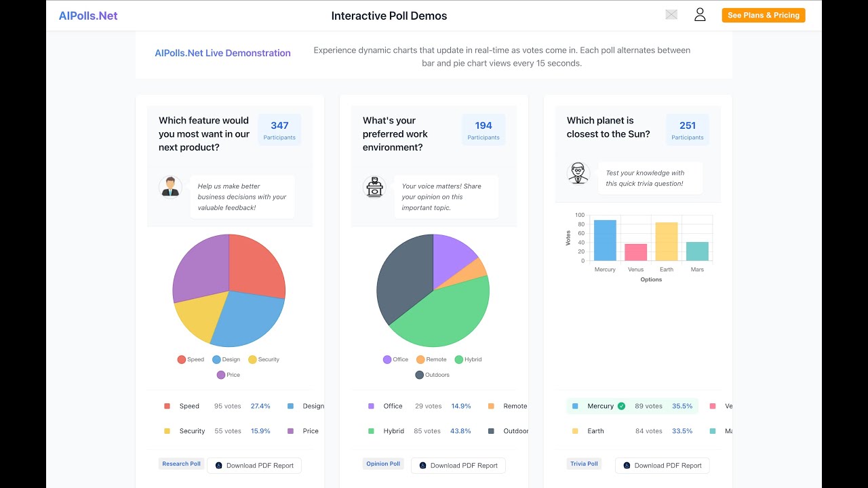868x488 pixels.
Task: Click 14.9% Office percentage value
Action: (461, 406)
